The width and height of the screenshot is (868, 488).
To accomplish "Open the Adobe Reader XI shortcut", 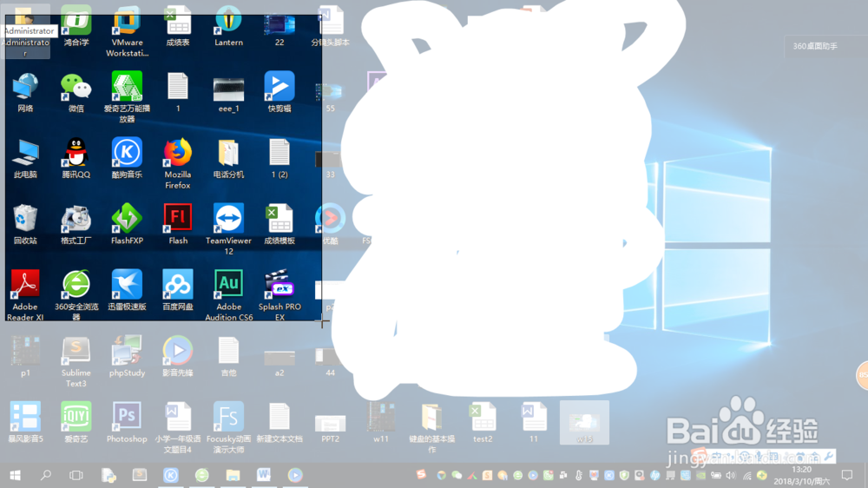I will point(25,295).
